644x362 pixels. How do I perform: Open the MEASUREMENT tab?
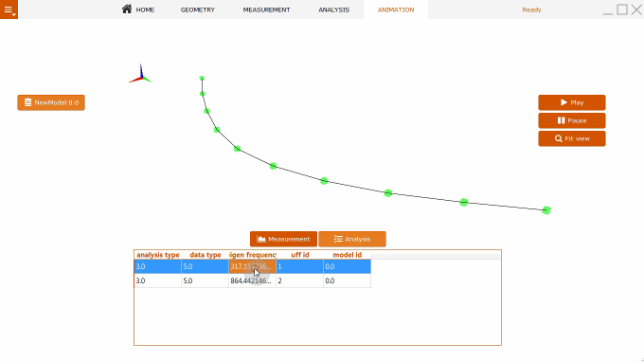pos(266,9)
